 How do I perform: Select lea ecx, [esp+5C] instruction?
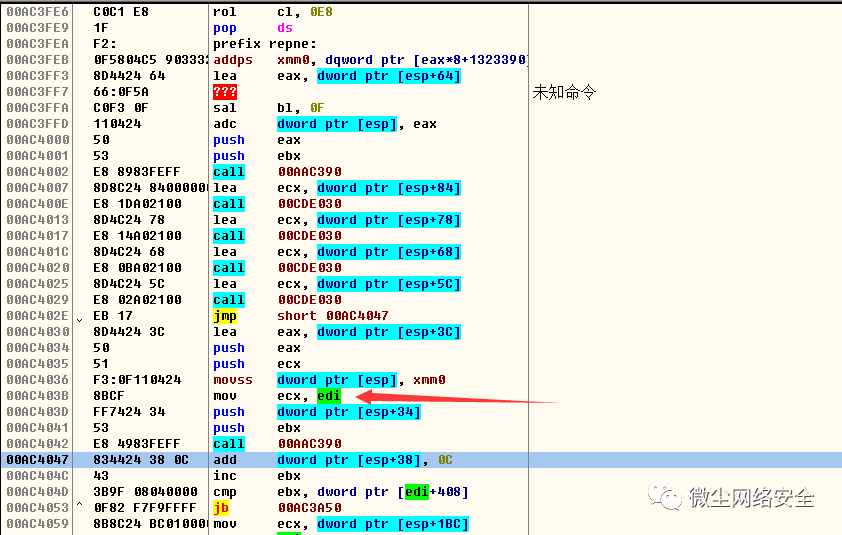pyautogui.click(x=337, y=284)
